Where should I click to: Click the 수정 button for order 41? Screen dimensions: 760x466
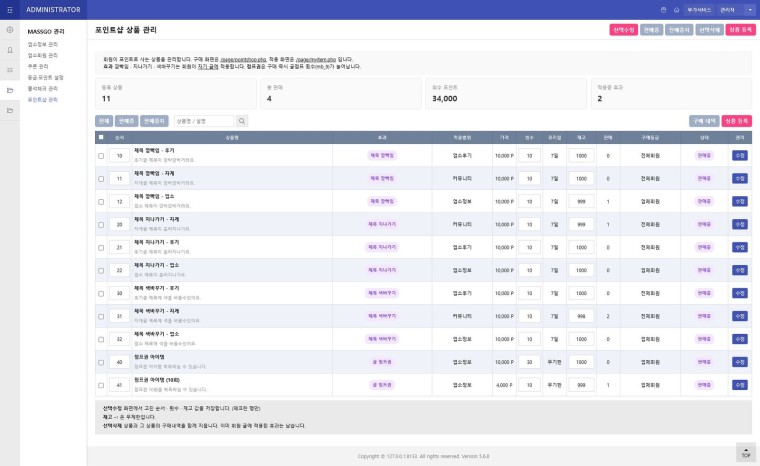coord(740,385)
